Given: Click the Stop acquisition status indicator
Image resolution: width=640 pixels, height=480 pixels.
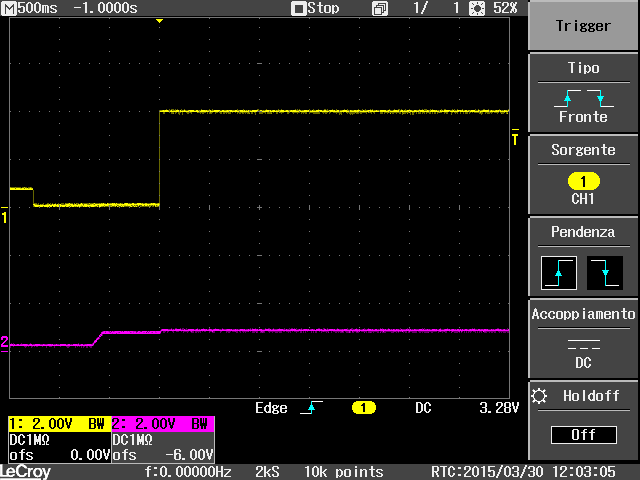Looking at the screenshot, I should [316, 8].
